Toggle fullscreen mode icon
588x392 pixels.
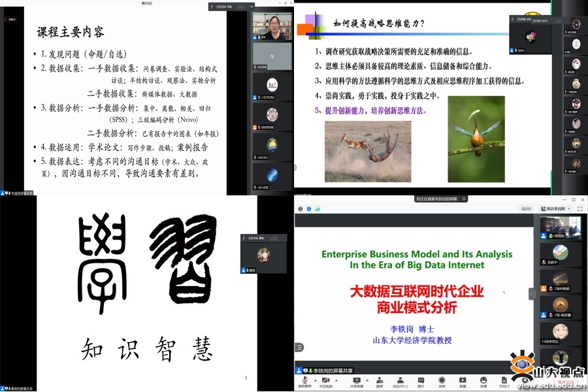(x=580, y=208)
